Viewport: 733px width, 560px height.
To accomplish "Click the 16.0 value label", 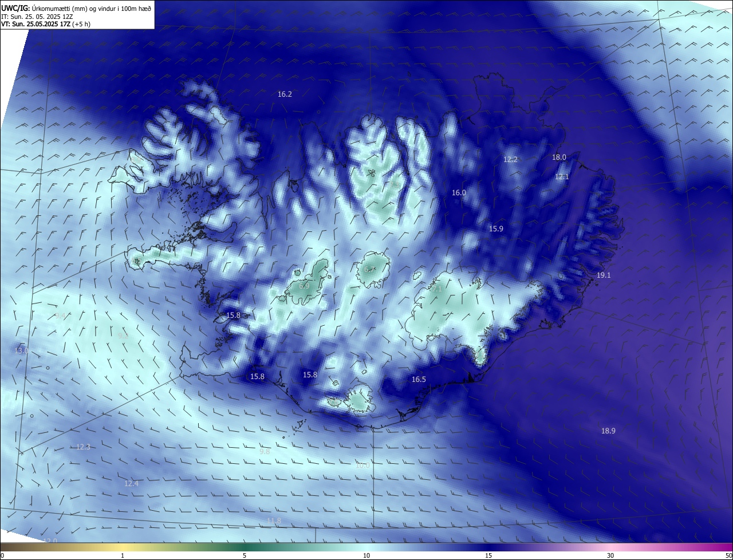I will pyautogui.click(x=459, y=193).
